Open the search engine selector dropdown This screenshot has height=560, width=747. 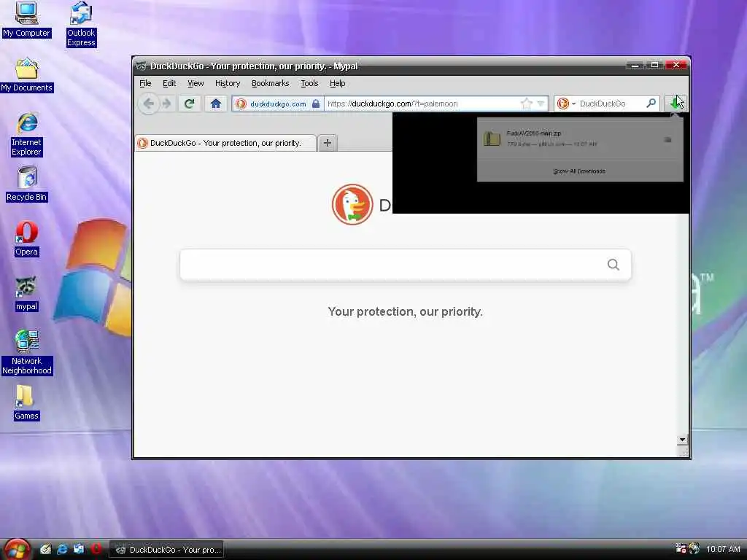(x=566, y=104)
